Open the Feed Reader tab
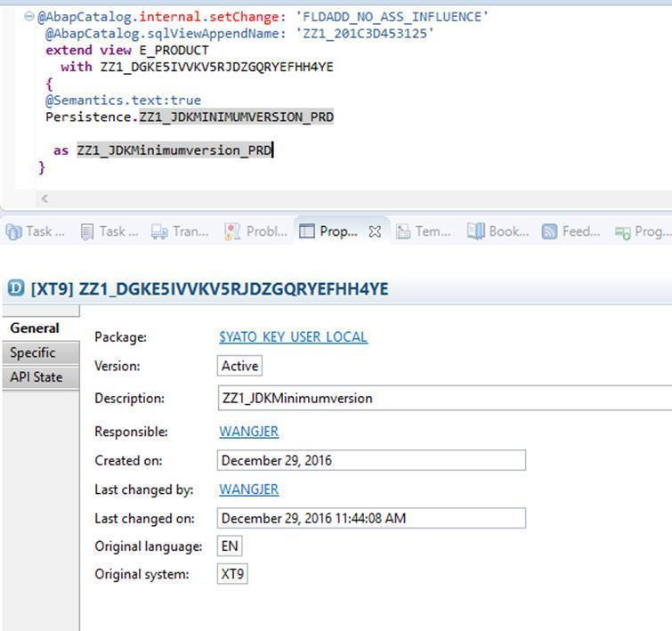Image resolution: width=672 pixels, height=631 pixels. pyautogui.click(x=571, y=231)
